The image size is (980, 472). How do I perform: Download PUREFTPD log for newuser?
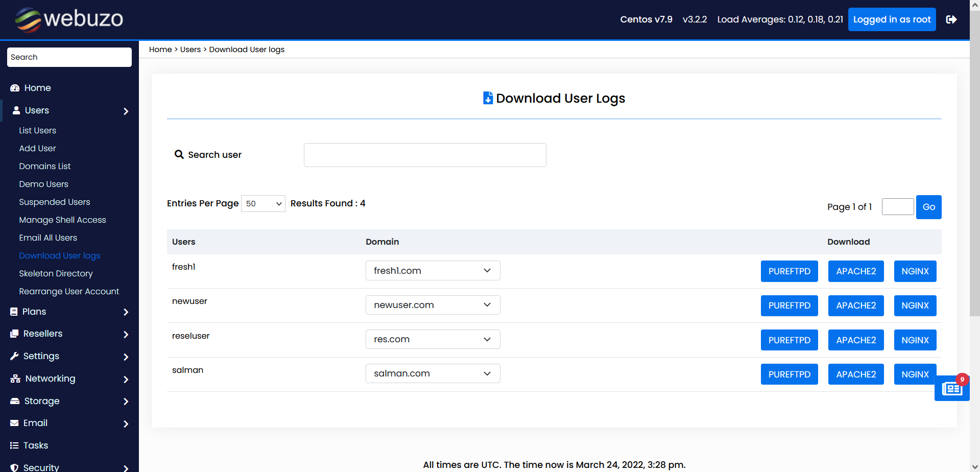(789, 305)
